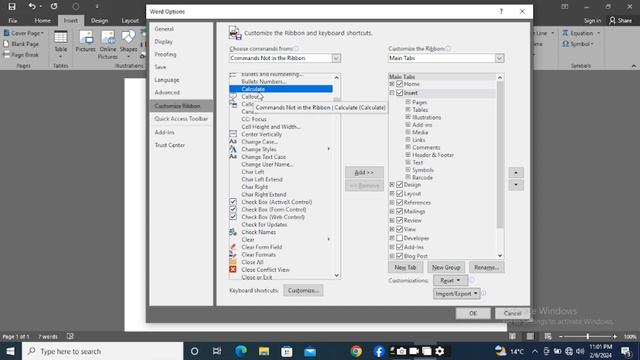Expand the Pages group under Insert
Image resolution: width=640 pixels, height=360 pixels.
click(408, 102)
